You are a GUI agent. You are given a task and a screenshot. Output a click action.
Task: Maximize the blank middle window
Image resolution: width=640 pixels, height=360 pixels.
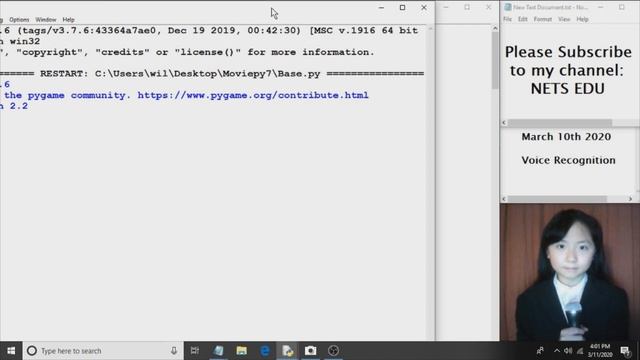coord(467,7)
